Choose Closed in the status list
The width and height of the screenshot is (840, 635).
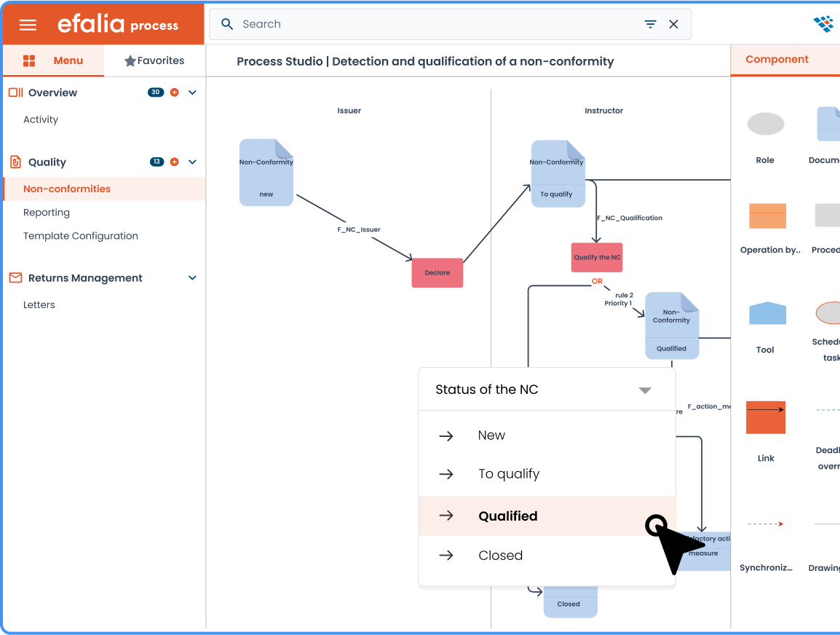coord(547,555)
